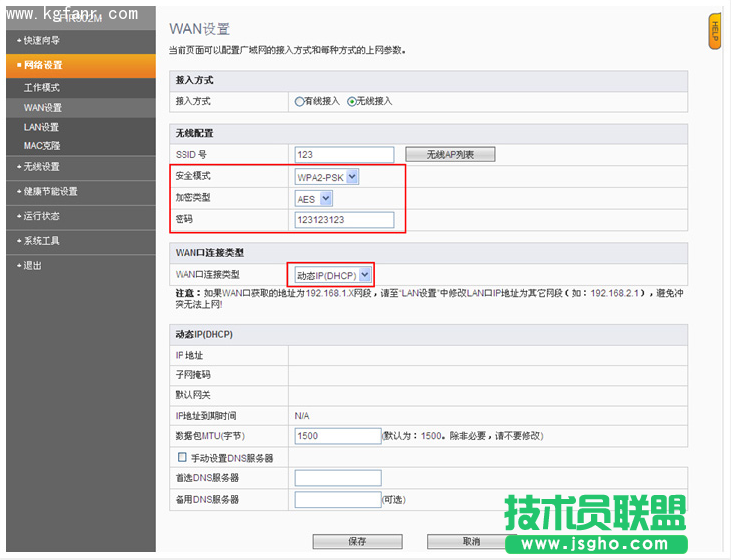Click the orange HELP tab icon
Viewport: 731px width, 560px height.
click(x=715, y=31)
